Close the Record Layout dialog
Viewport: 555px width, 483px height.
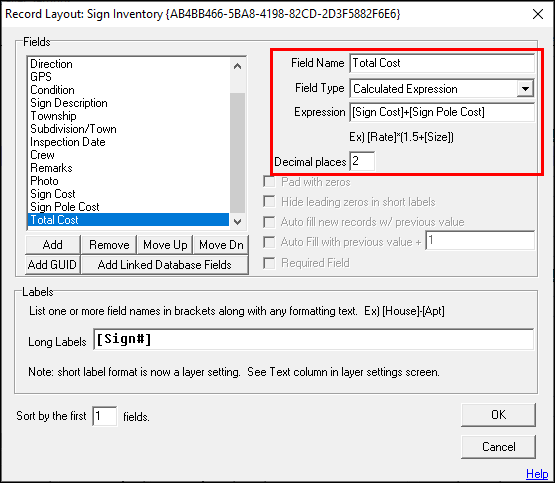pos(538,14)
